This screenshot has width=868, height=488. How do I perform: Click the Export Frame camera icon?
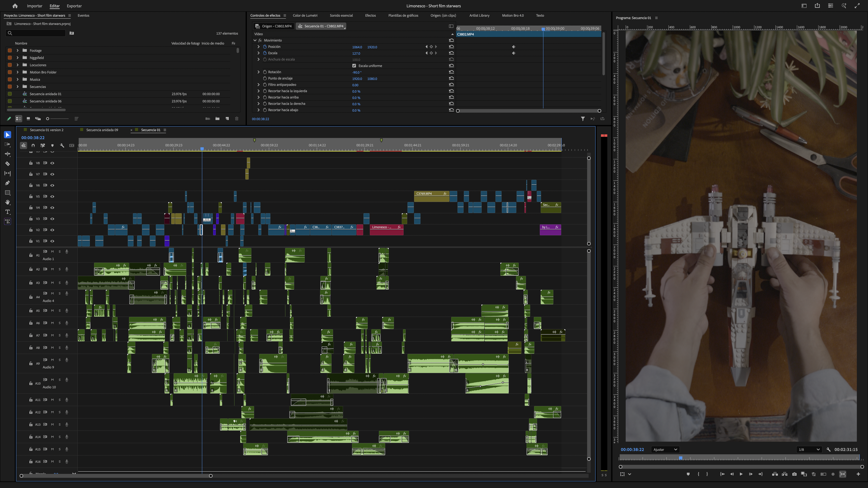click(x=794, y=474)
